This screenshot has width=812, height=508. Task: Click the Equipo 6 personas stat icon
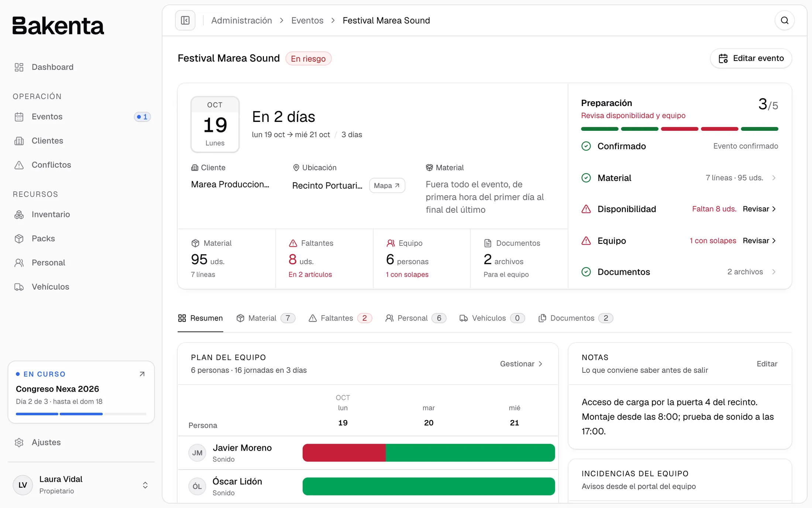[x=390, y=243]
